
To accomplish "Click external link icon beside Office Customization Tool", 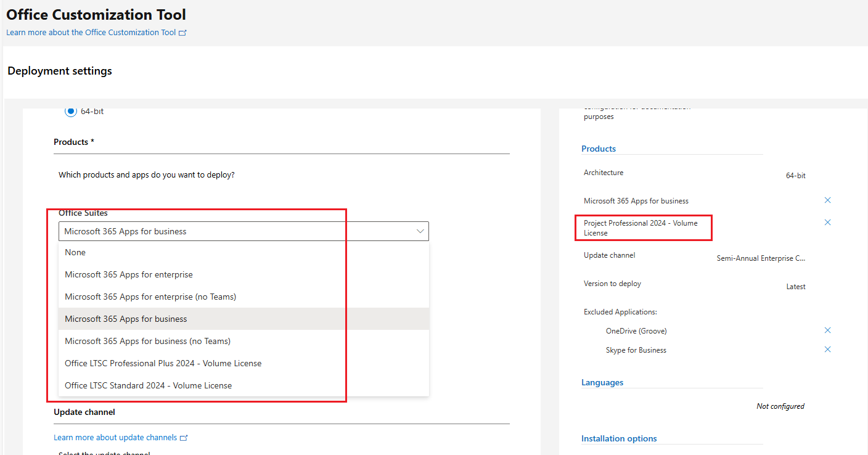I will coord(182,33).
